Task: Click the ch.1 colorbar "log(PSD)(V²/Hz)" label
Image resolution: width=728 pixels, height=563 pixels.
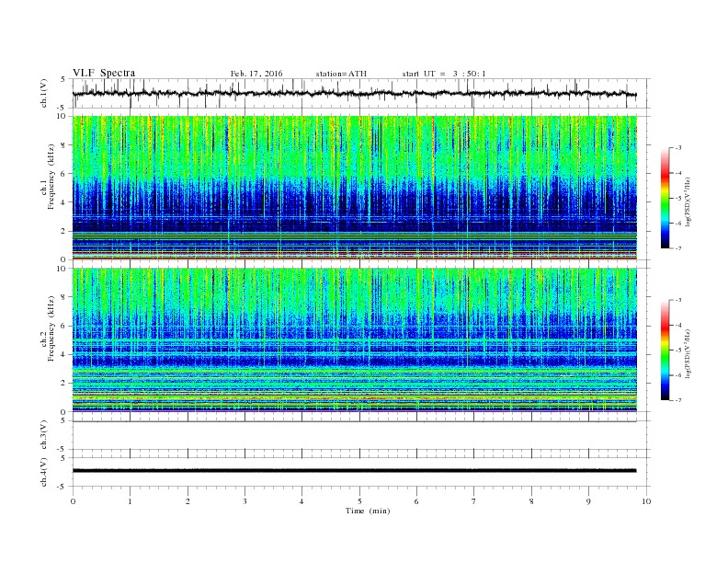Action: click(688, 202)
